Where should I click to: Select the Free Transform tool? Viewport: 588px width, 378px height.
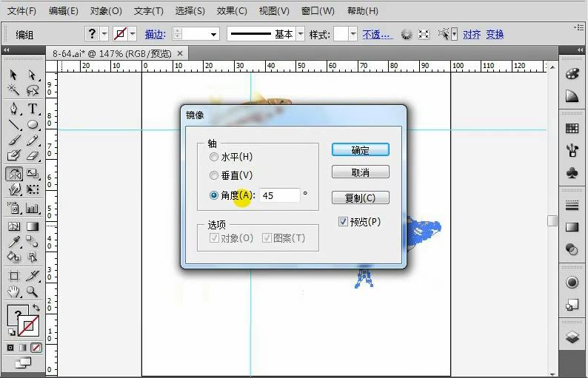(x=33, y=189)
